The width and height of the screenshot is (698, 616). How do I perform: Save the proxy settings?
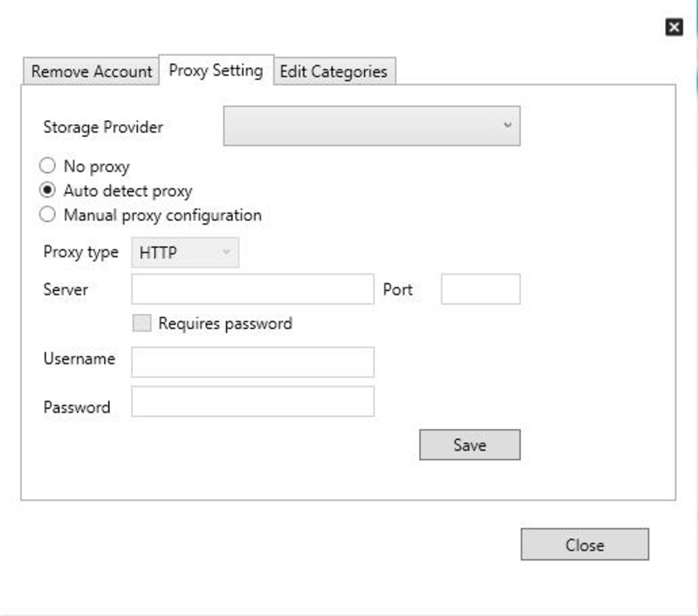pyautogui.click(x=469, y=444)
